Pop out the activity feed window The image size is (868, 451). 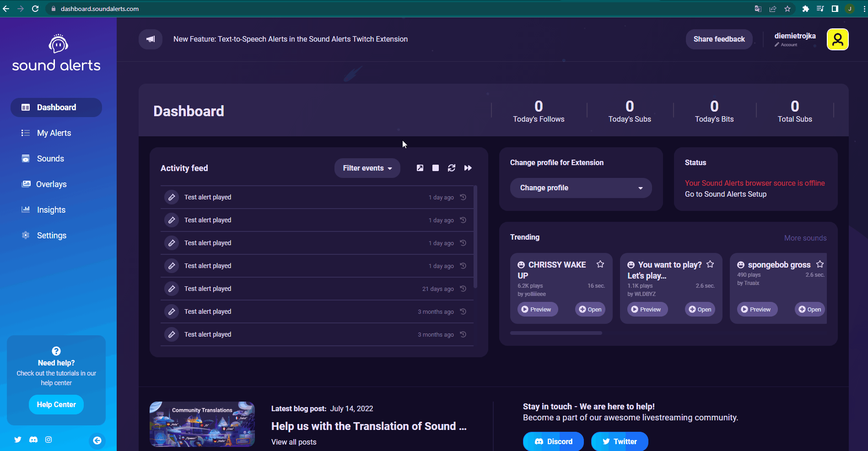click(x=420, y=168)
